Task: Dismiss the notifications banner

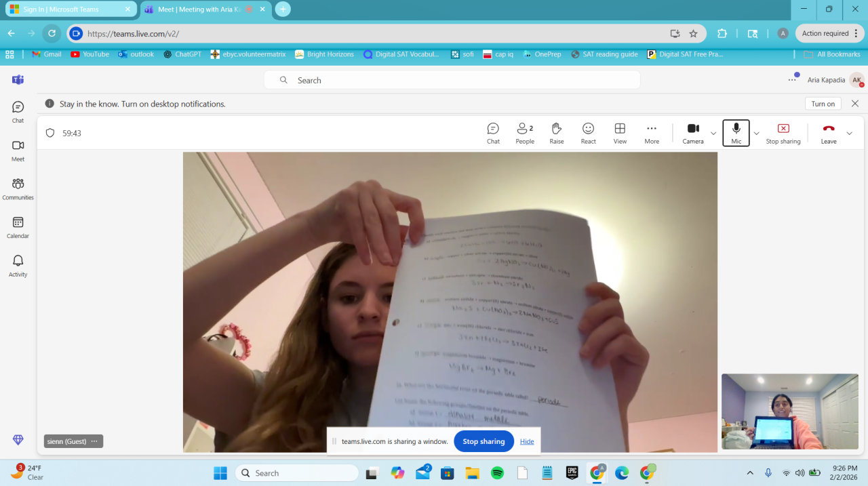Action: click(x=855, y=104)
